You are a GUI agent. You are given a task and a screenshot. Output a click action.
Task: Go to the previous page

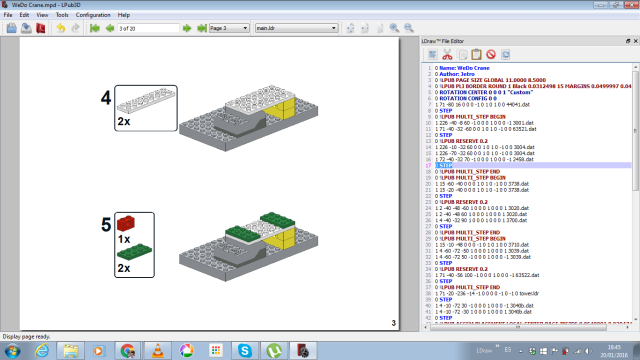[x=109, y=28]
